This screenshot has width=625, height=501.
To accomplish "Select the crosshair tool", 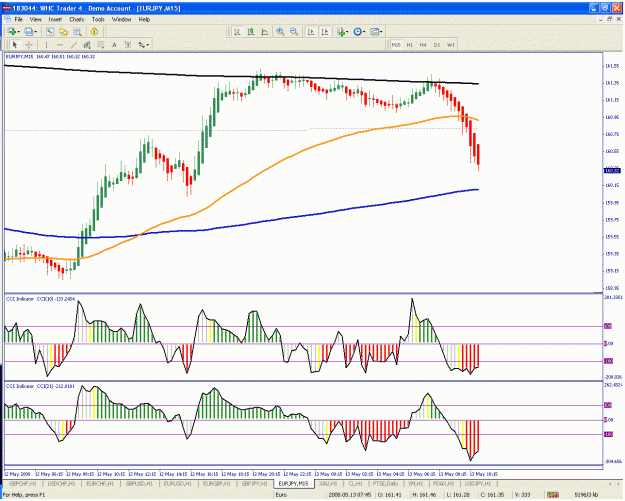I will (x=29, y=45).
